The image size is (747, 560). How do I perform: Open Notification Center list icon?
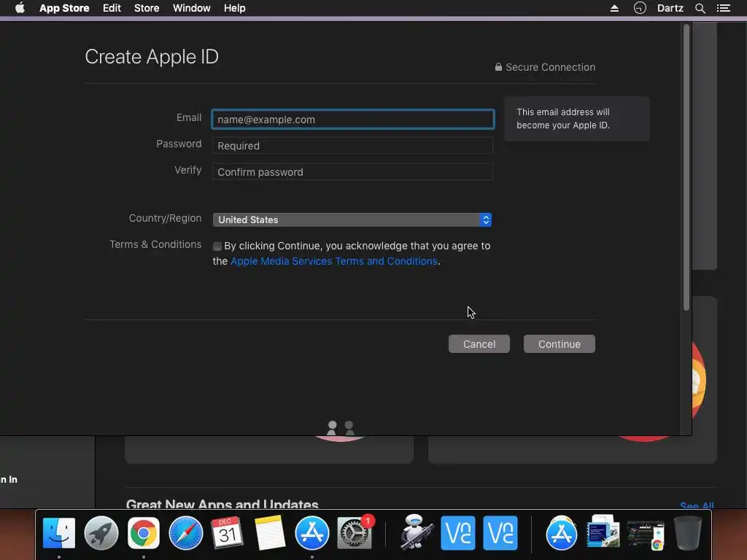[724, 8]
